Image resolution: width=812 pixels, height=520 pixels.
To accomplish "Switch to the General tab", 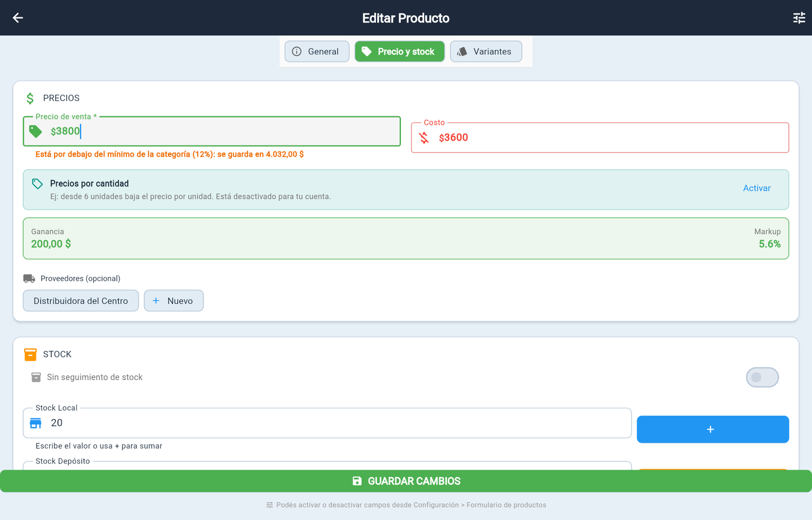I will coord(317,51).
